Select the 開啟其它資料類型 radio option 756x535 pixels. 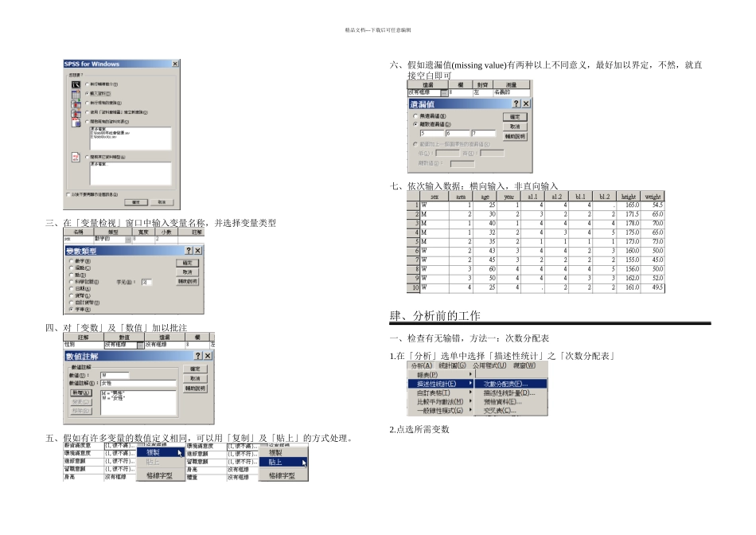(x=88, y=157)
